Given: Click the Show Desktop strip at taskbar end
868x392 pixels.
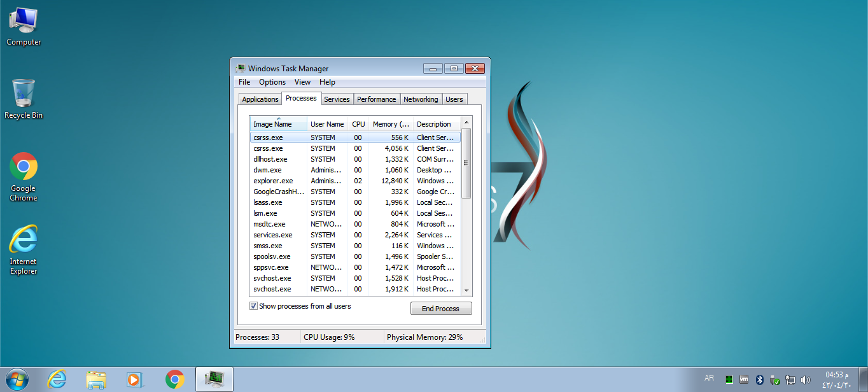Looking at the screenshot, I should pyautogui.click(x=863, y=379).
